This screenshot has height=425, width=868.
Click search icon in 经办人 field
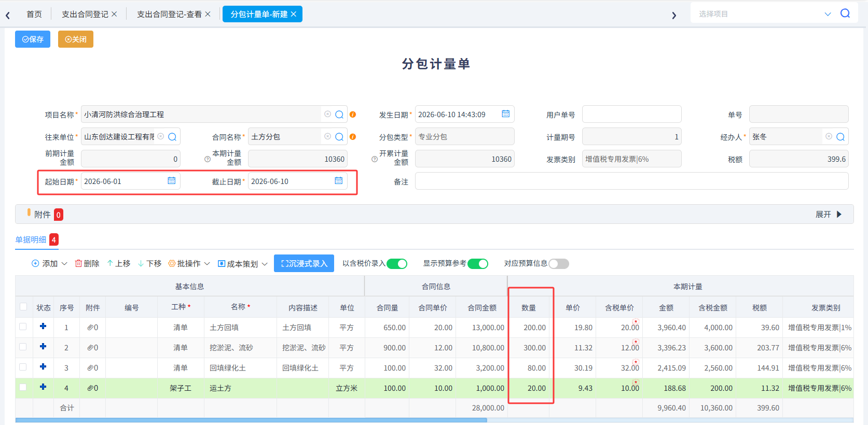coord(841,137)
